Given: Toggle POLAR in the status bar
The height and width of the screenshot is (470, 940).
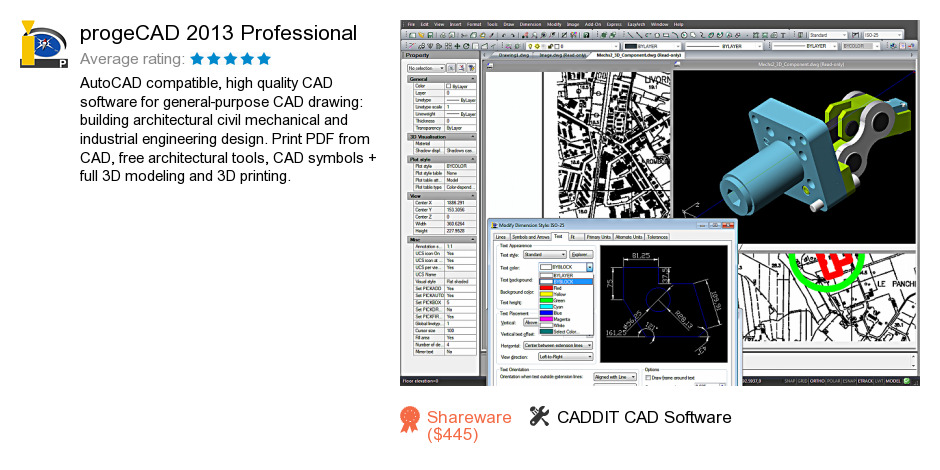Looking at the screenshot, I should [x=833, y=381].
